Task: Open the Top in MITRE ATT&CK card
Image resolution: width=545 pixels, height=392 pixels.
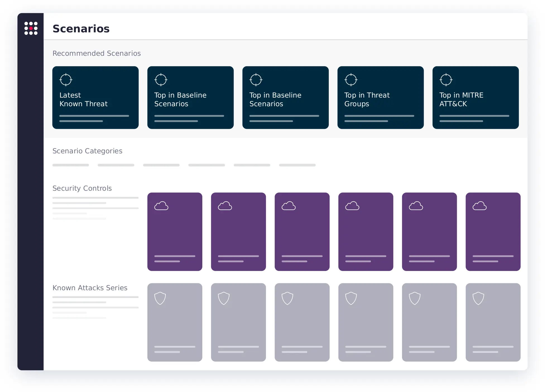Action: tap(476, 98)
